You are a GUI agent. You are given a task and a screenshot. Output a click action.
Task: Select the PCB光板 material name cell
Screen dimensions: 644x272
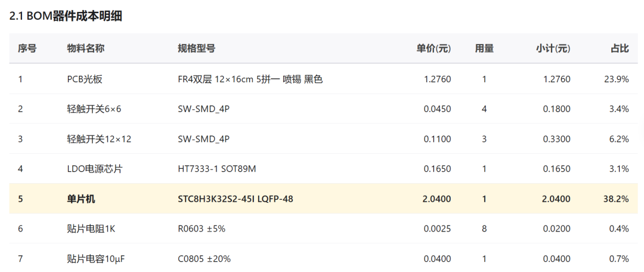pyautogui.click(x=85, y=79)
